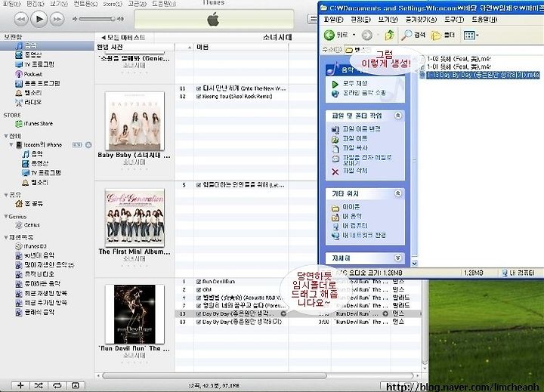Image resolution: width=544 pixels, height=392 pixels.
Task: Open the 90년대 음악 smart playlist
Action: (35, 255)
